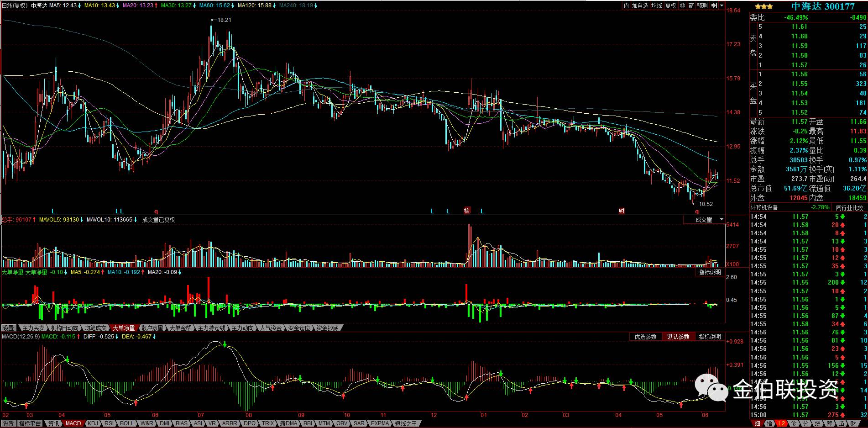
Task: Switch to the VR indicator tab
Action: click(x=212, y=423)
